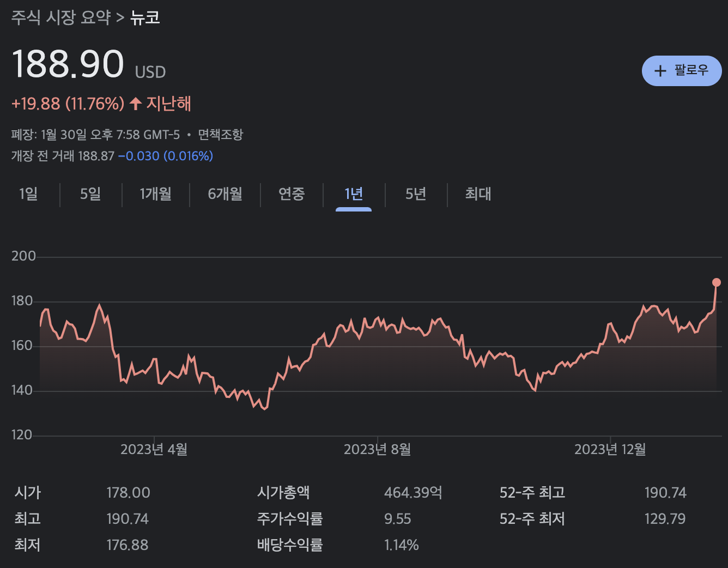Click the 시가총액 market cap label
The height and width of the screenshot is (568, 728).
(283, 493)
